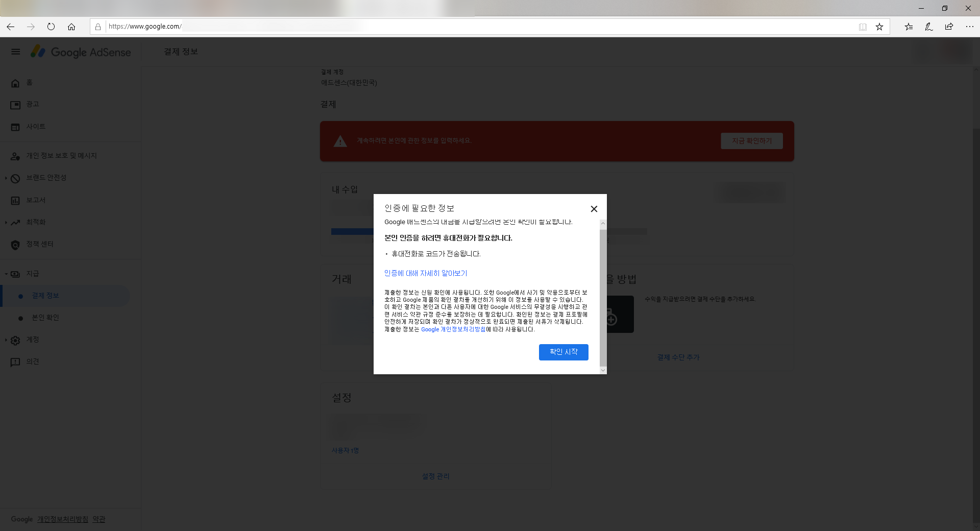The width and height of the screenshot is (980, 531).
Task: Click the Google AdSense logo
Action: [x=81, y=52]
